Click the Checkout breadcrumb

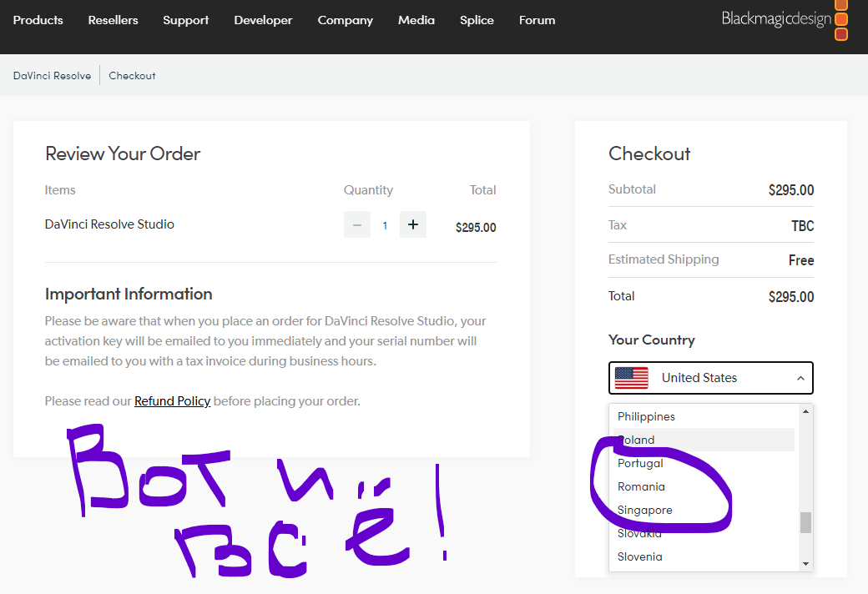tap(132, 76)
